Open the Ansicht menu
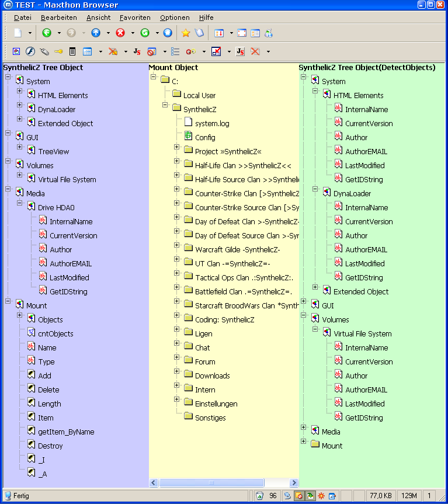448x504 pixels. (x=98, y=18)
